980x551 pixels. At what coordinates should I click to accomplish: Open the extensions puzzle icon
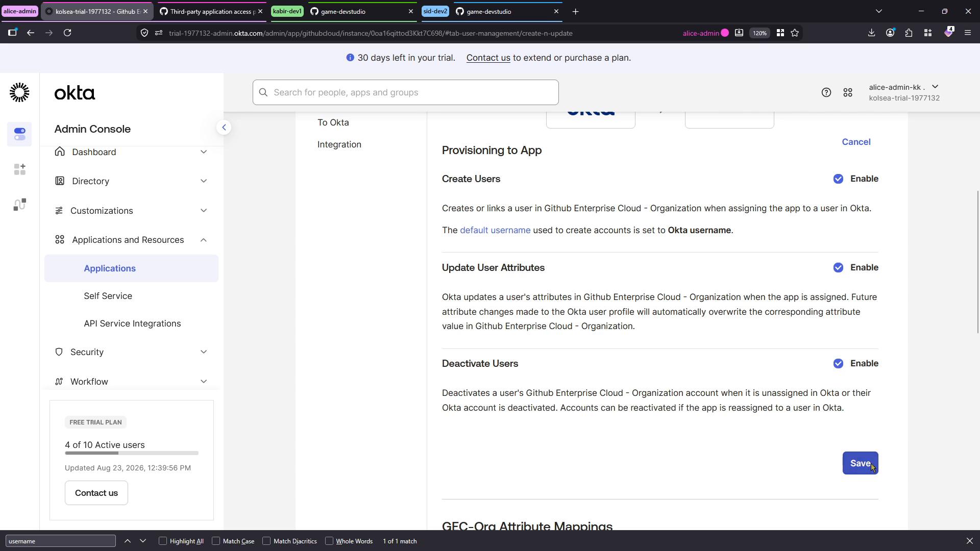[x=909, y=33]
